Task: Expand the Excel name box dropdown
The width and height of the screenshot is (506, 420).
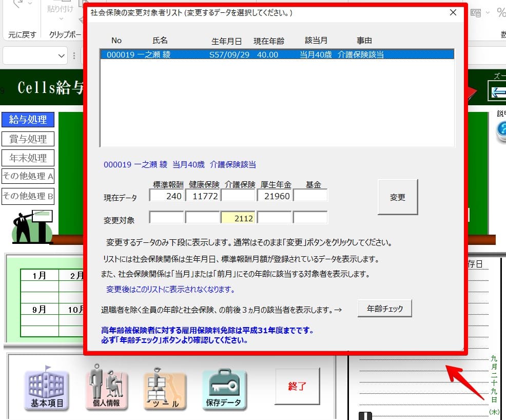Action: click(x=62, y=55)
